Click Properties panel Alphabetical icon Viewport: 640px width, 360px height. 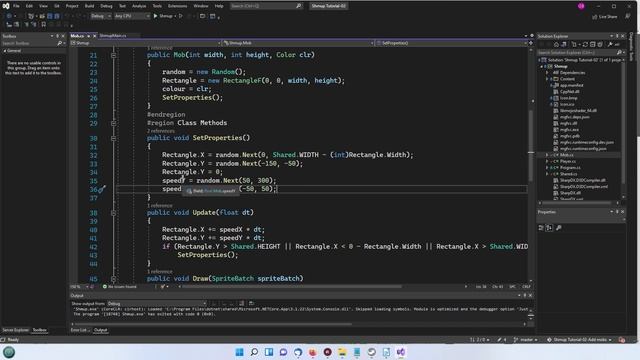tap(549, 228)
